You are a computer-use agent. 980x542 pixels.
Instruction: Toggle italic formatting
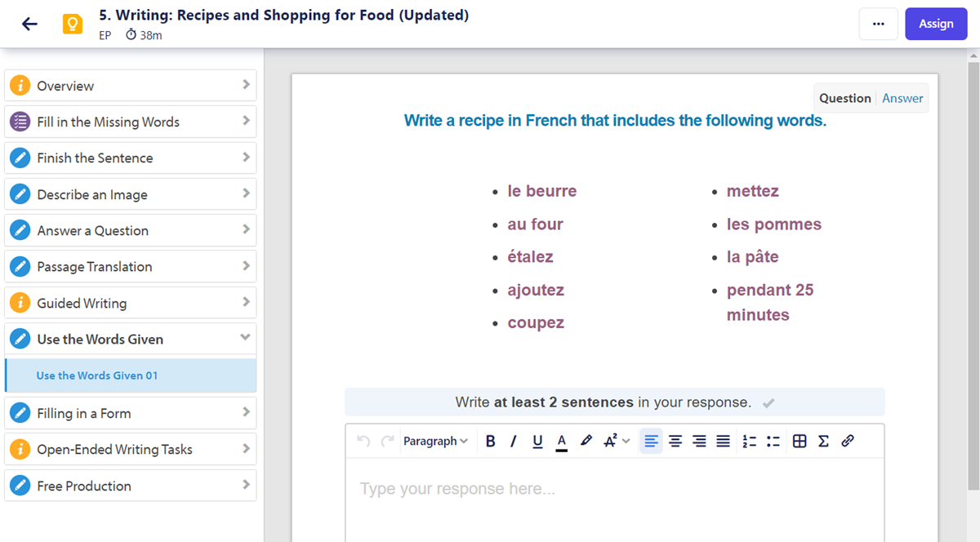point(514,441)
